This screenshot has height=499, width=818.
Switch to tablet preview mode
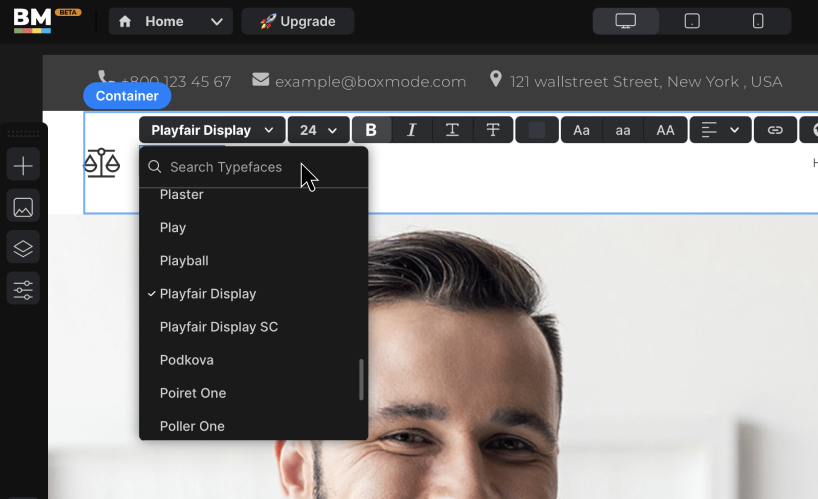point(692,21)
